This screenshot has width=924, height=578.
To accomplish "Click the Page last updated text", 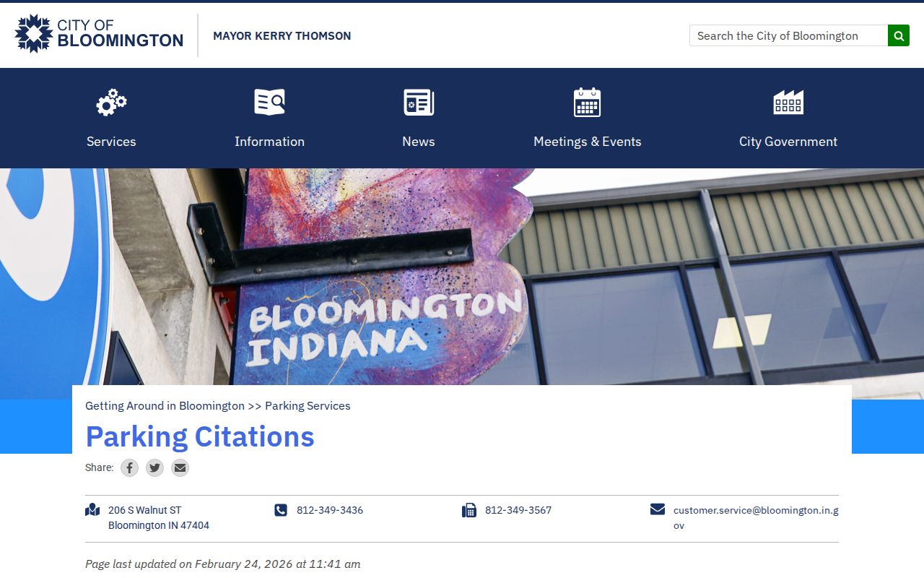I will (x=222, y=564).
